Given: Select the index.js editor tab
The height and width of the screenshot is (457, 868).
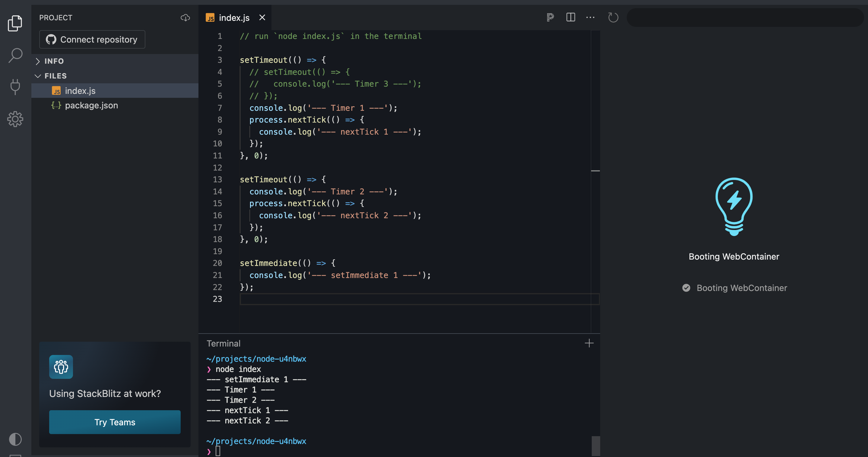Looking at the screenshot, I should (x=233, y=18).
